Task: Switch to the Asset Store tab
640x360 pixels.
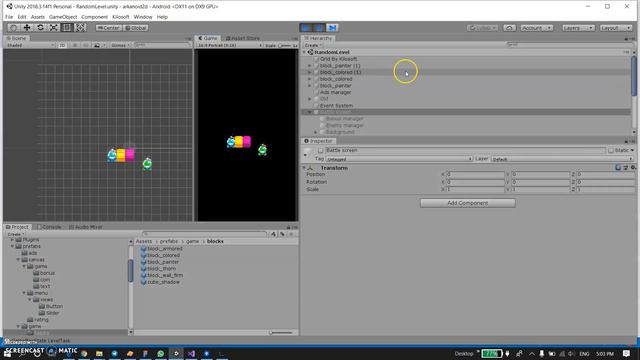Action: click(x=243, y=38)
